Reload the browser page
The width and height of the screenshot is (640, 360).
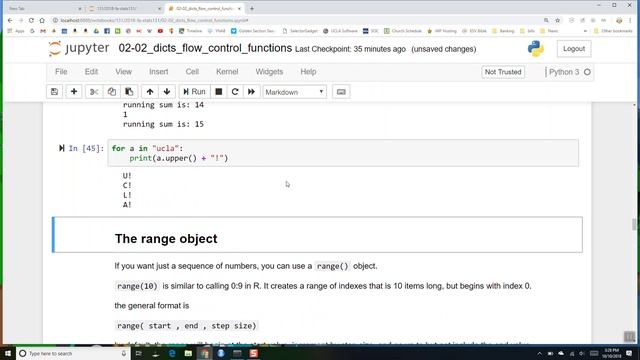pos(31,20)
